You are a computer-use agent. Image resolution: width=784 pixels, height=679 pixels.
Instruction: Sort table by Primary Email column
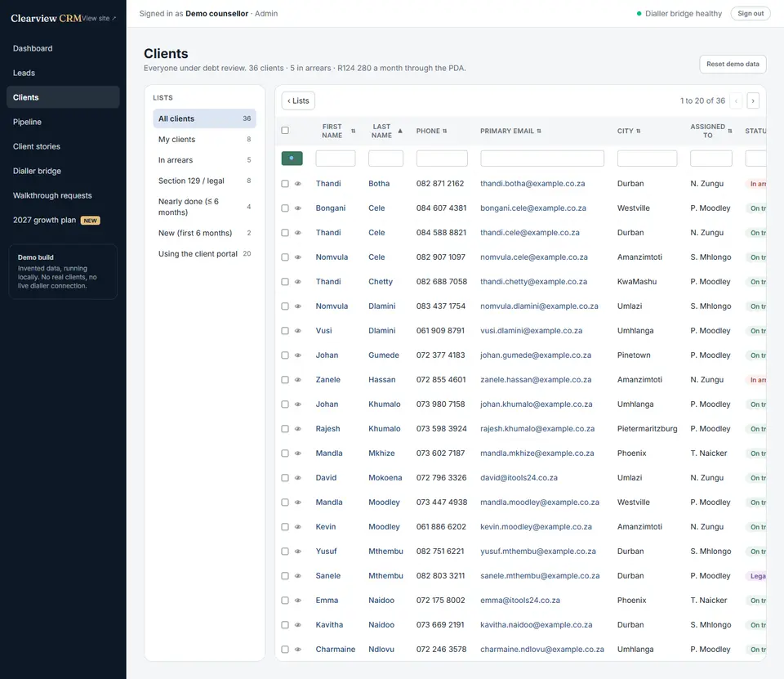coord(510,131)
